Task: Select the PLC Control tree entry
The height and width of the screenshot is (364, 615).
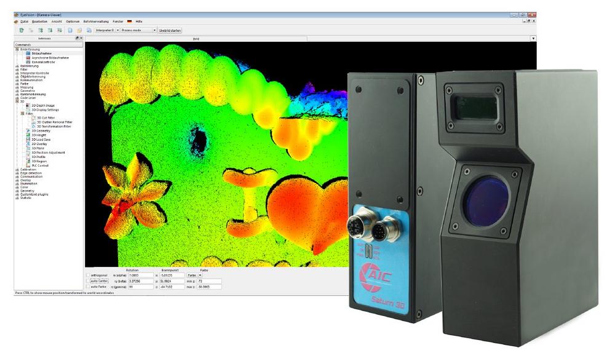Action: point(39,165)
